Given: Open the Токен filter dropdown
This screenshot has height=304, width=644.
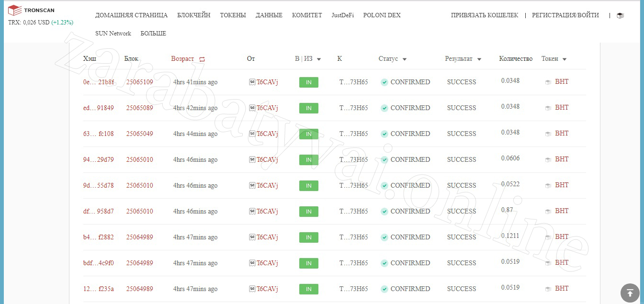Looking at the screenshot, I should [x=565, y=59].
